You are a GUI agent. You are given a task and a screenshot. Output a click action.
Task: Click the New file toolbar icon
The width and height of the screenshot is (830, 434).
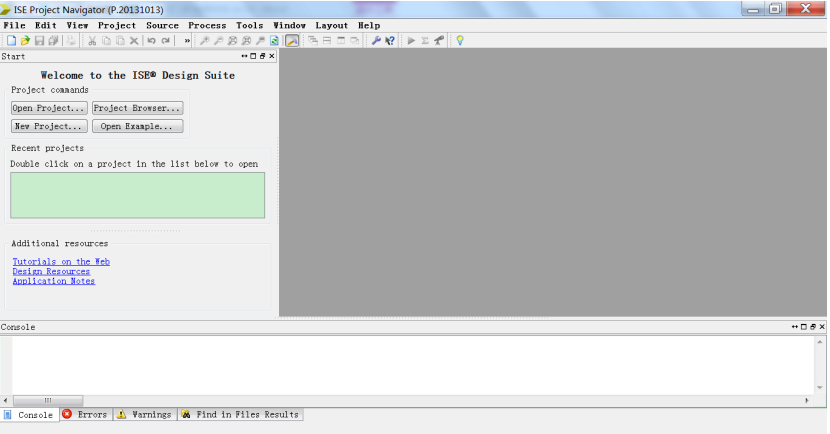[11, 41]
